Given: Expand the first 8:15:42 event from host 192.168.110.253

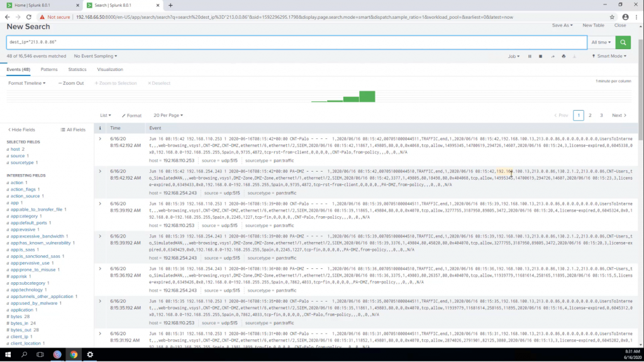Looking at the screenshot, I should (100, 139).
